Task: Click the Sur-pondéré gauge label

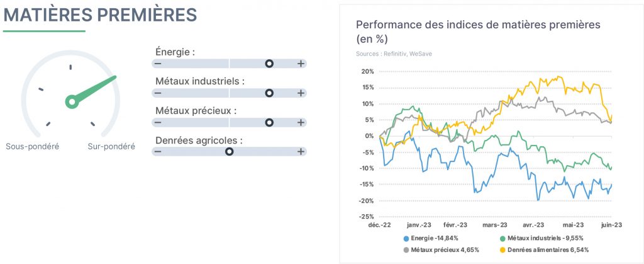Action: click(111, 146)
